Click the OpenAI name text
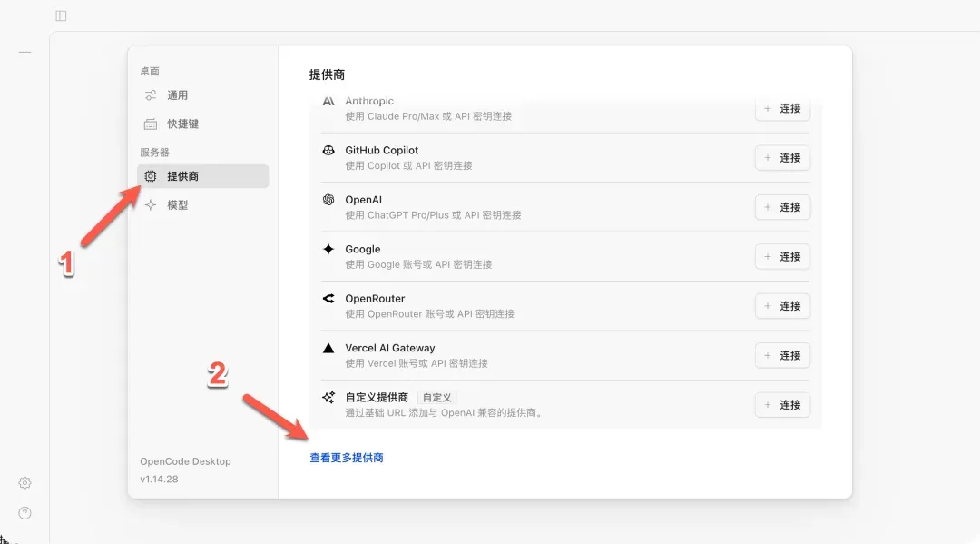Viewport: 980px width, 544px height. [363, 200]
